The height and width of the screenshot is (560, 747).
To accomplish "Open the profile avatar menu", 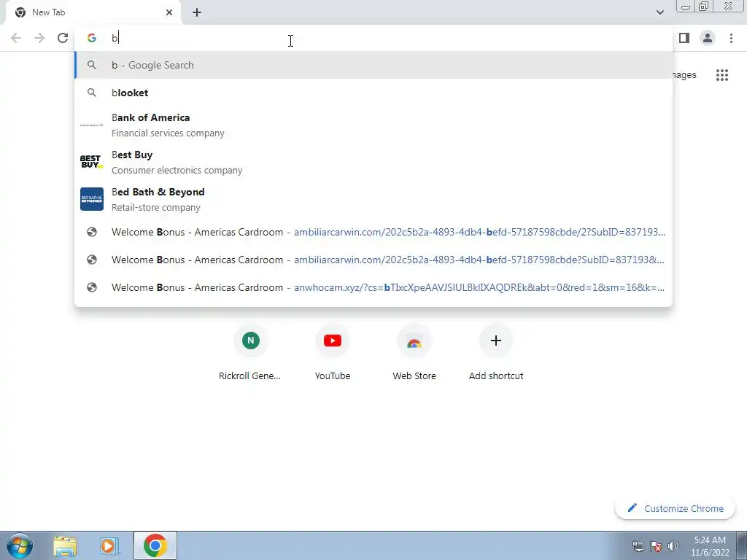I will click(x=708, y=38).
